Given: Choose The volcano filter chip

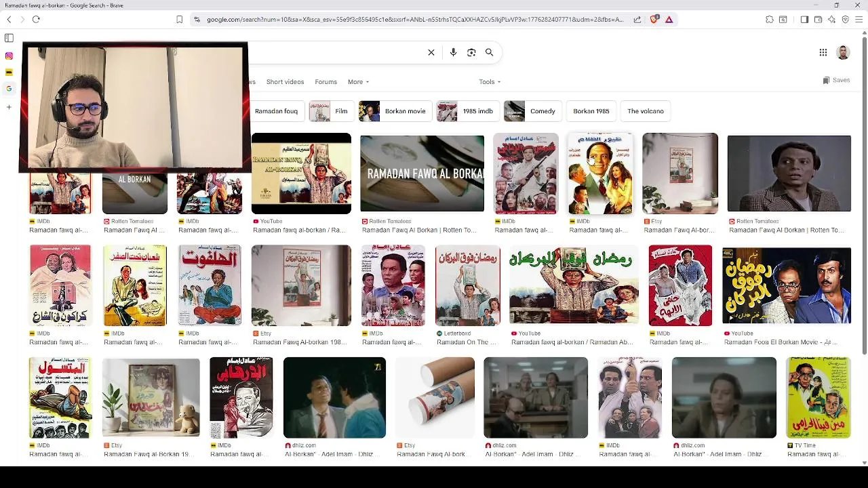Looking at the screenshot, I should 646,111.
